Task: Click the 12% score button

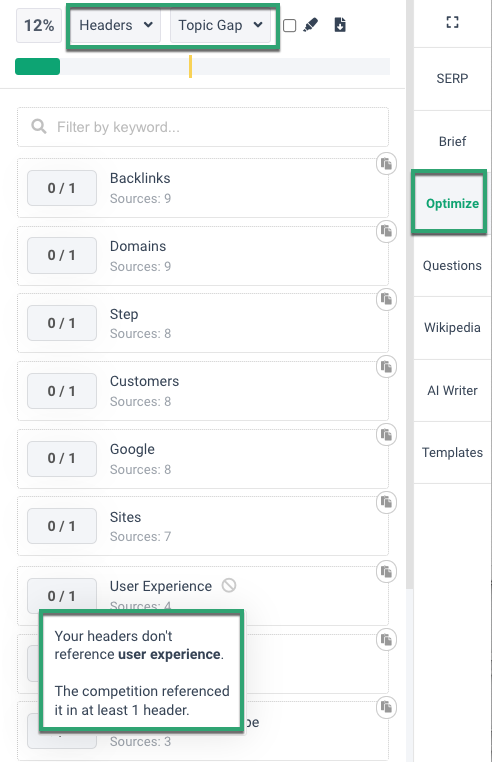Action: click(39, 25)
